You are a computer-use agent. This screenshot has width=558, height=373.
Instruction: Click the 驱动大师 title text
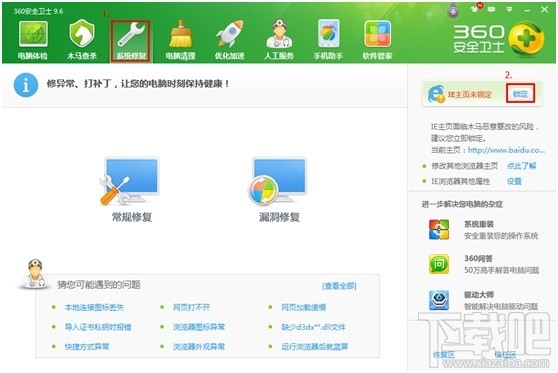click(479, 295)
